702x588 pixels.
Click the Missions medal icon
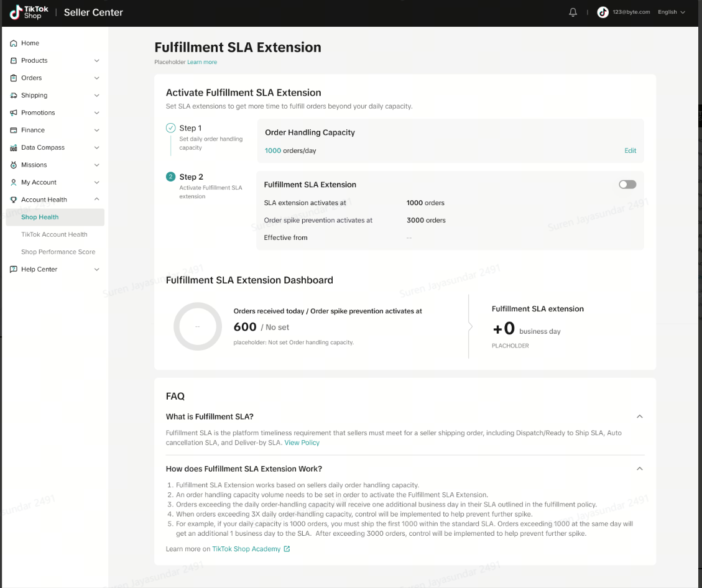[x=14, y=165]
